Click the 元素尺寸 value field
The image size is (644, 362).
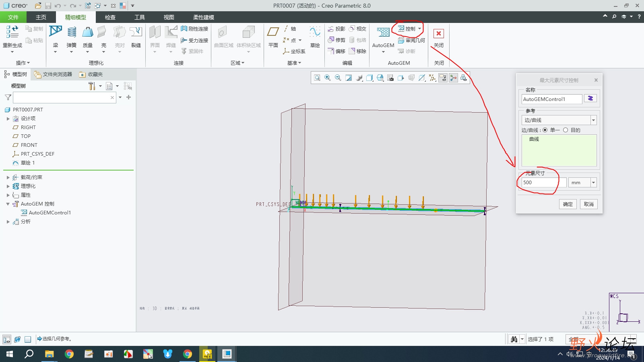pyautogui.click(x=544, y=183)
